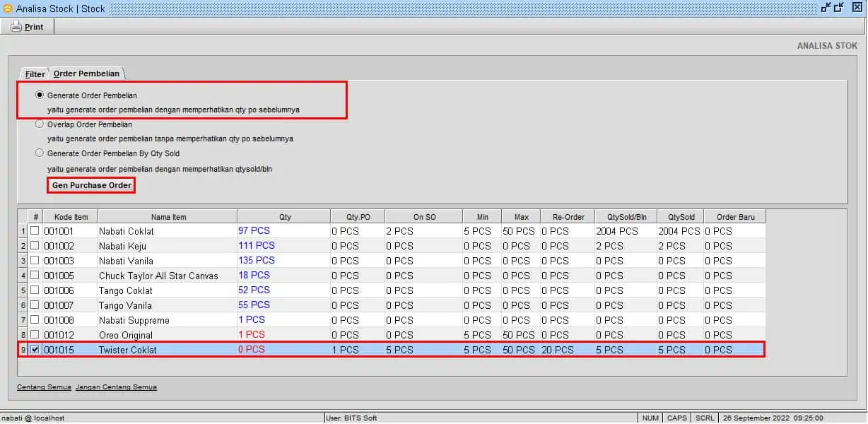Click item code 001001
The height and width of the screenshot is (424, 868).
[70, 231]
